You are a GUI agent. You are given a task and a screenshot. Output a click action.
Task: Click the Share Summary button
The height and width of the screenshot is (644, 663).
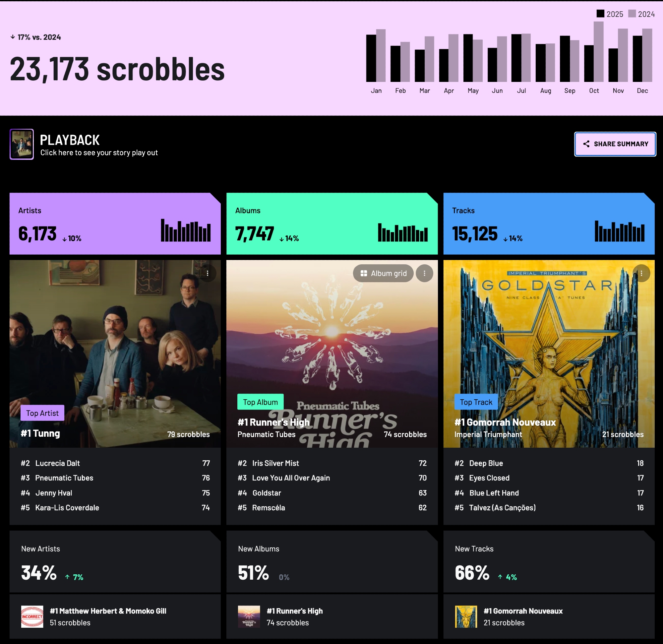click(615, 144)
